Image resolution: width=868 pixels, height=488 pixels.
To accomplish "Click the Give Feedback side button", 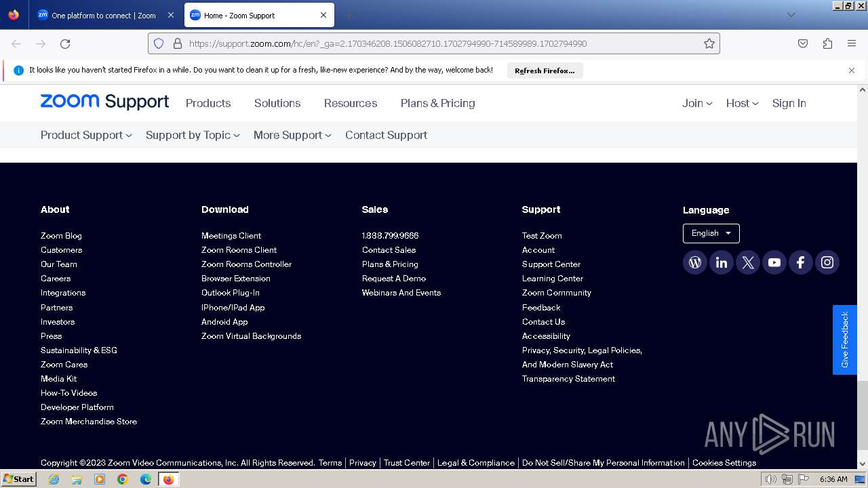I will pyautogui.click(x=845, y=340).
